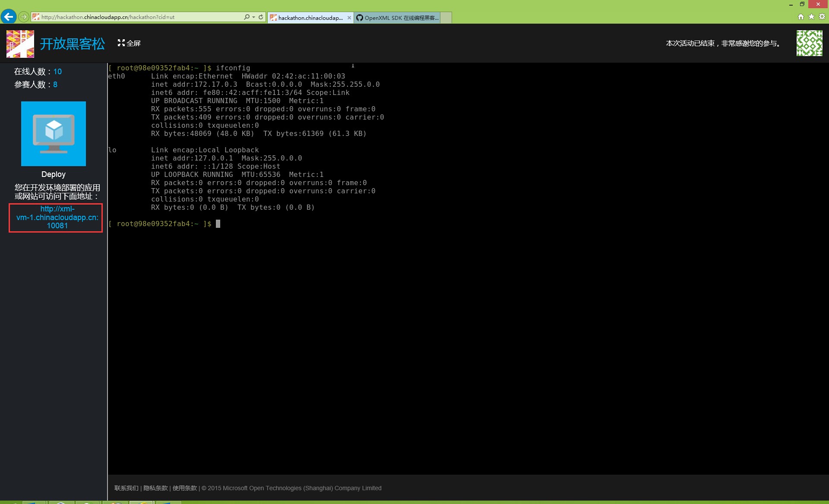Open the xml-vm-1.chinacloudapp.cn:10081 link
The image size is (829, 504).
pos(57,217)
